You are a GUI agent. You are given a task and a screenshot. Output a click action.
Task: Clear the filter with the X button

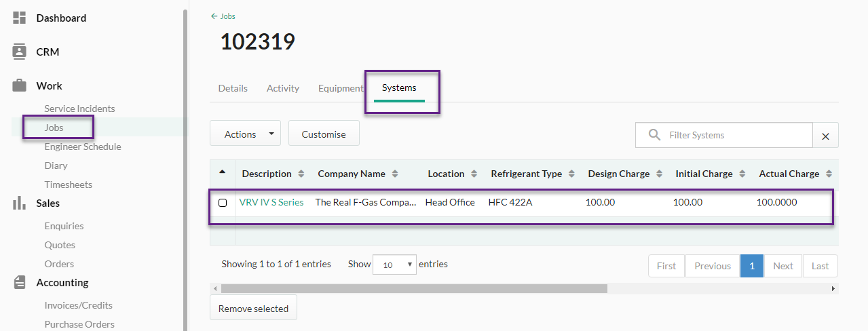825,136
